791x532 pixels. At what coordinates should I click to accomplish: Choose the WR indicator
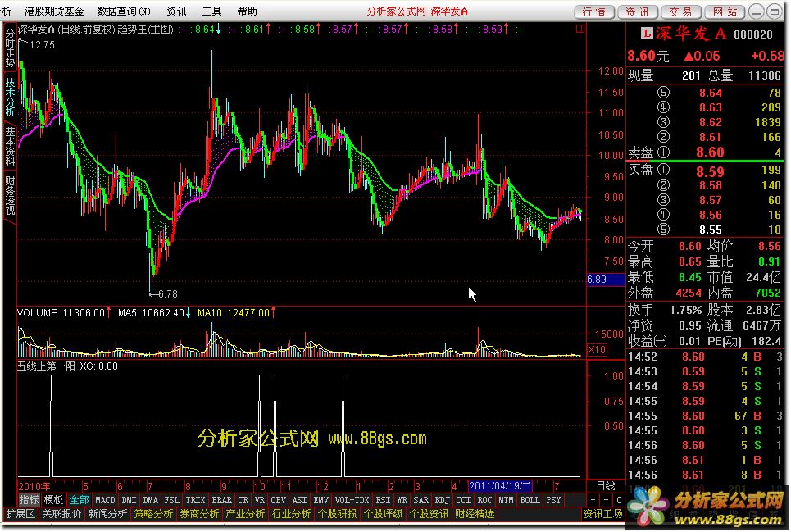402,500
